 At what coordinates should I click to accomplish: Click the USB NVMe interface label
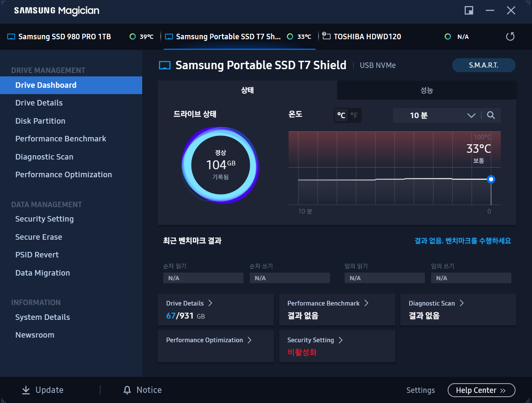[378, 65]
